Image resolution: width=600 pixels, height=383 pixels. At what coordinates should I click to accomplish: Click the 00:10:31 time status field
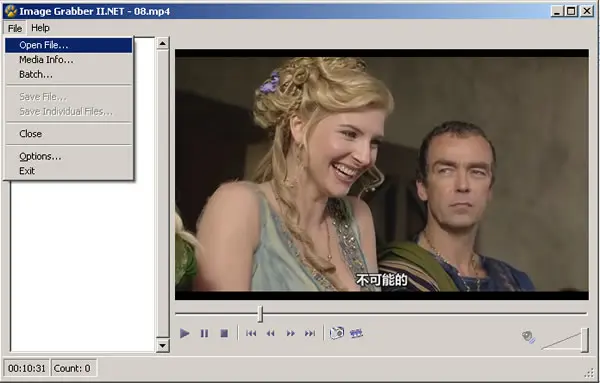pos(26,368)
